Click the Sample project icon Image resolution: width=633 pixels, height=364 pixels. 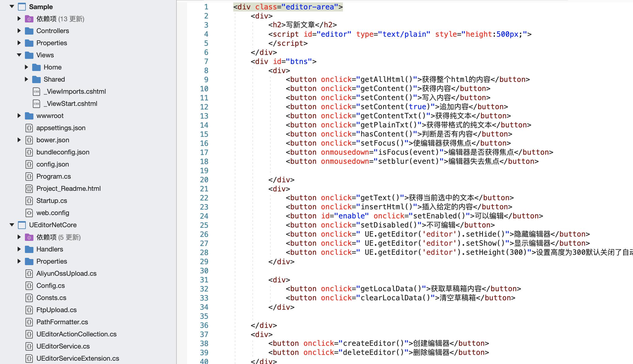22,7
